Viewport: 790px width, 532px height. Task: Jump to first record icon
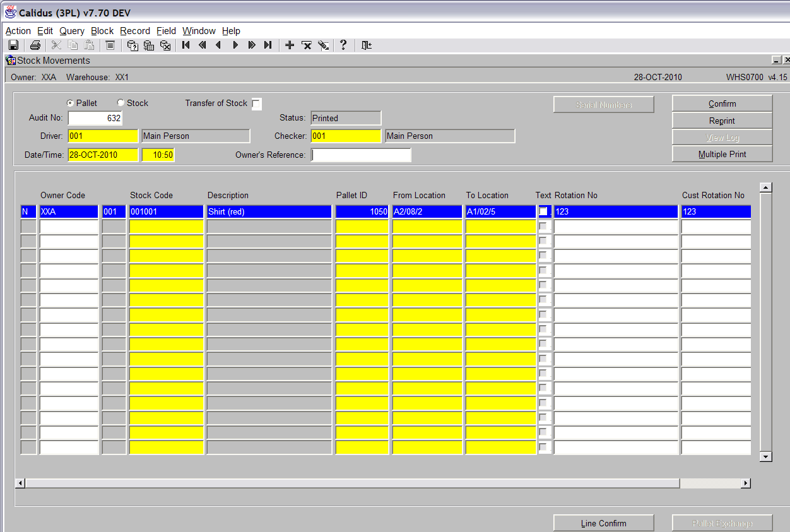coord(186,45)
